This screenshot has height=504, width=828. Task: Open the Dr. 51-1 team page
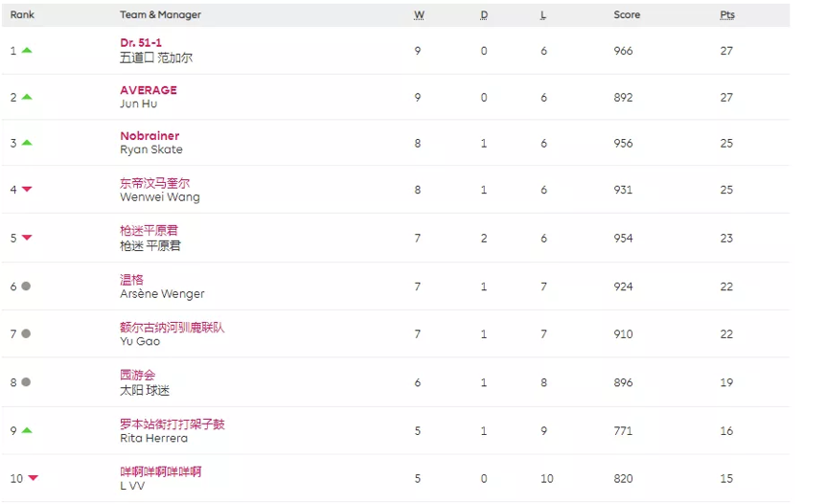tap(141, 43)
